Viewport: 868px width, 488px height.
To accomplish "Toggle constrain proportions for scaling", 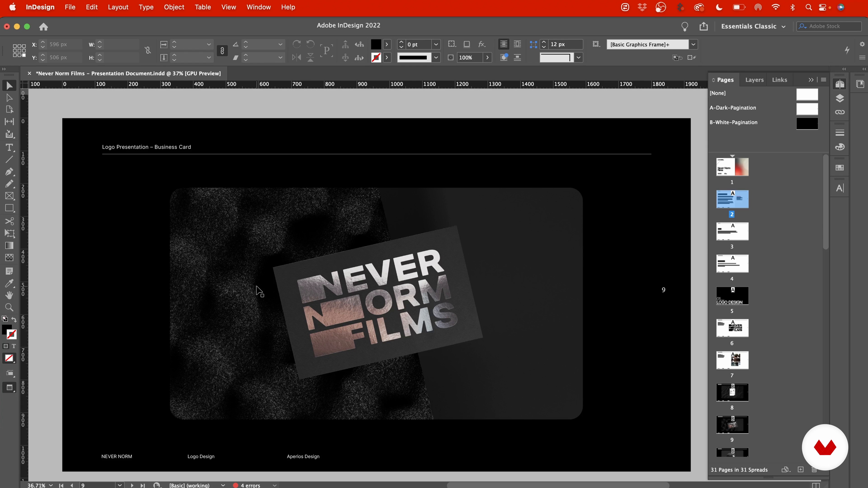I will coord(222,51).
